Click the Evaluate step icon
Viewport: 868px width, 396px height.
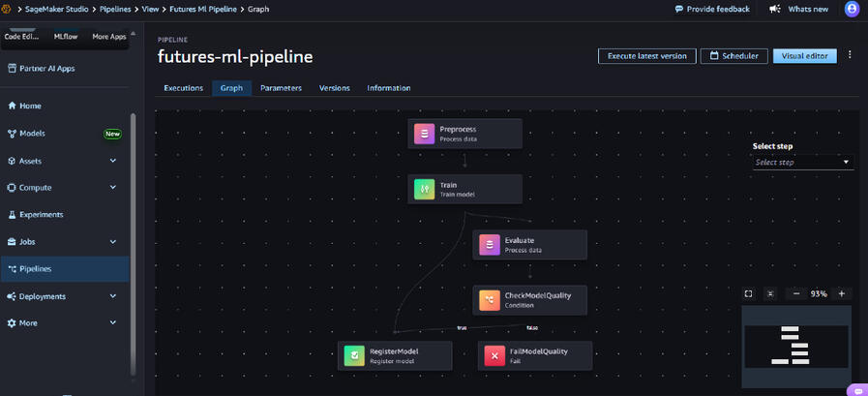click(x=490, y=245)
